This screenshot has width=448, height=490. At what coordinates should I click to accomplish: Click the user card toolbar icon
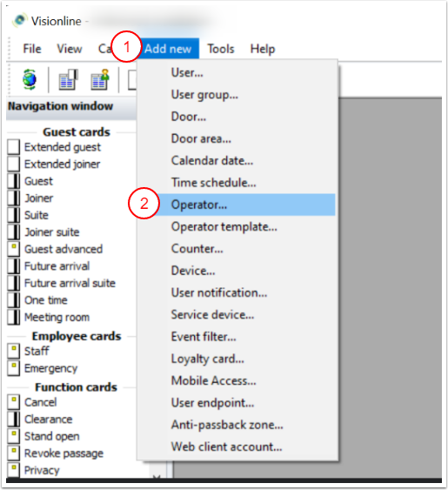(100, 80)
